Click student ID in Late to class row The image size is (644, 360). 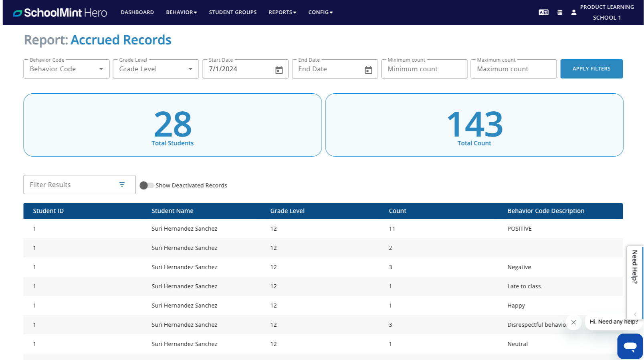pyautogui.click(x=34, y=286)
